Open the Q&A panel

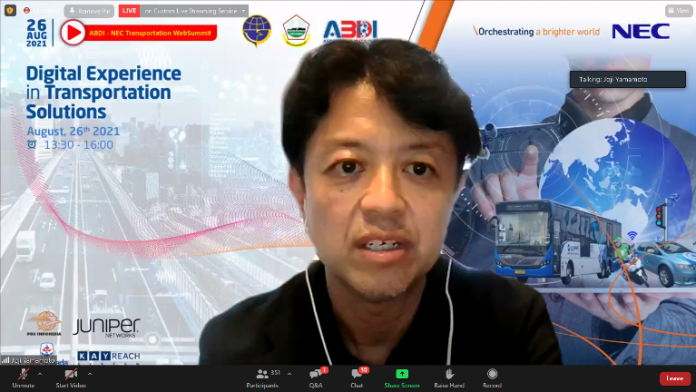click(x=316, y=378)
